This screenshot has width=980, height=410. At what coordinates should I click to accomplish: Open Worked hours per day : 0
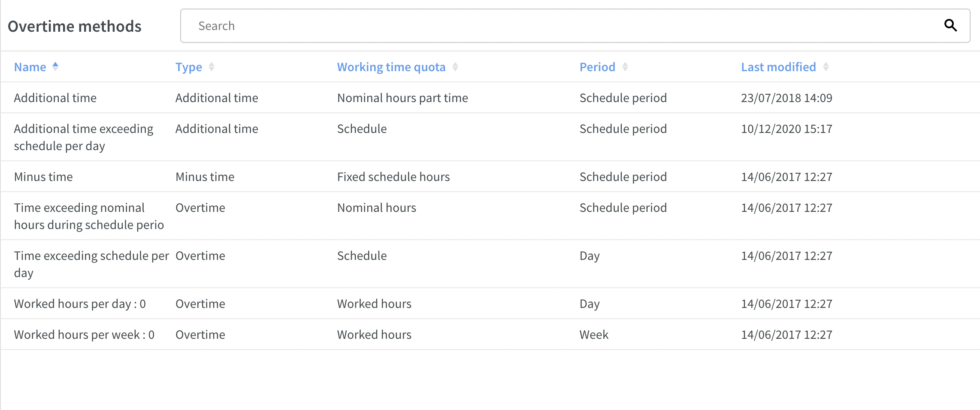pyautogui.click(x=490, y=304)
